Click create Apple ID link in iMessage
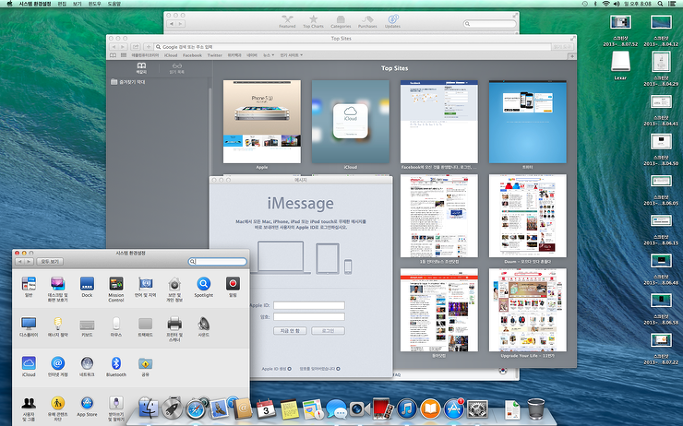Viewport: 683px width, 426px height. coord(276,369)
